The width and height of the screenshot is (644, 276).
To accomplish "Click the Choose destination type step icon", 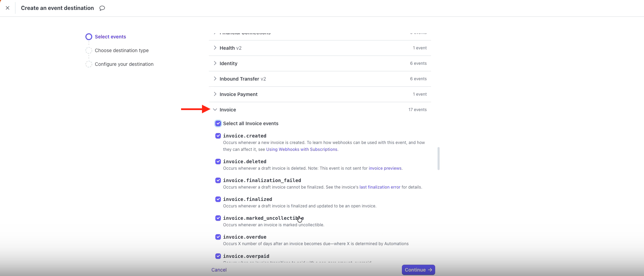I will [89, 50].
